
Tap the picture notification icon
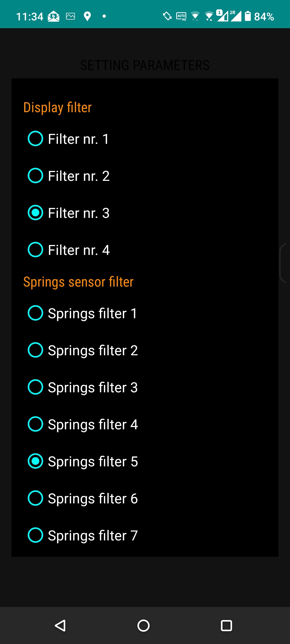[x=71, y=16]
